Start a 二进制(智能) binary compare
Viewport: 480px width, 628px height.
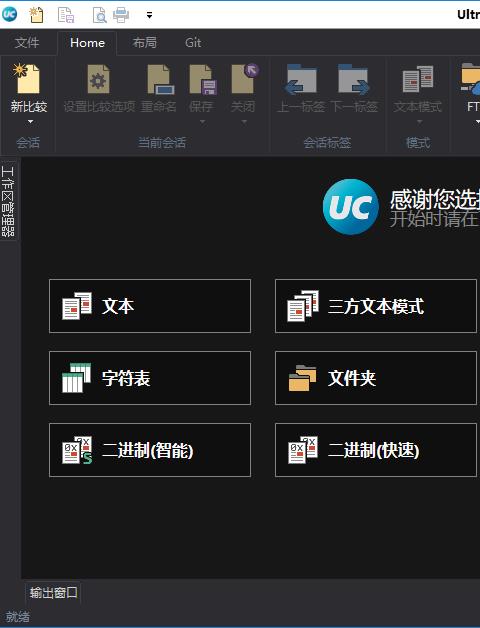click(x=150, y=450)
